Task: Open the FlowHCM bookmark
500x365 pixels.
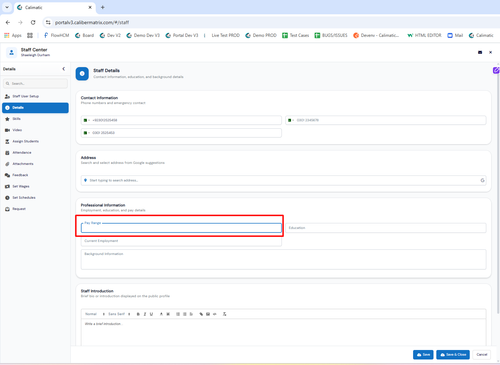Action: point(56,35)
